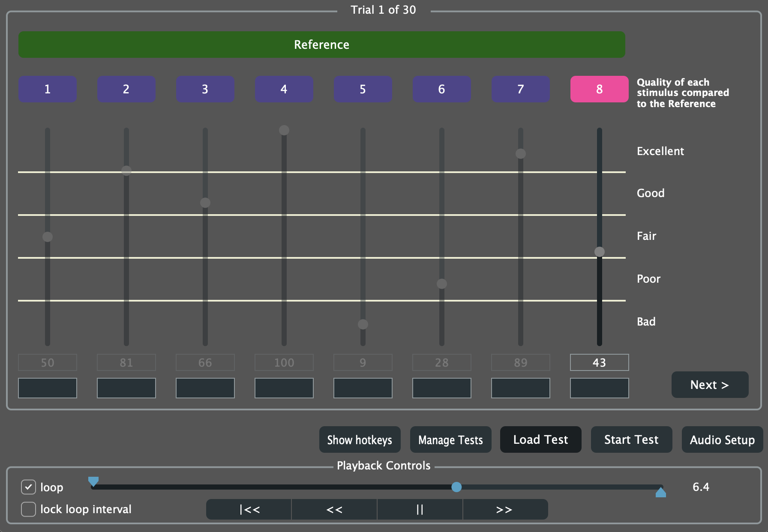Click the playback position handle

pyautogui.click(x=456, y=487)
